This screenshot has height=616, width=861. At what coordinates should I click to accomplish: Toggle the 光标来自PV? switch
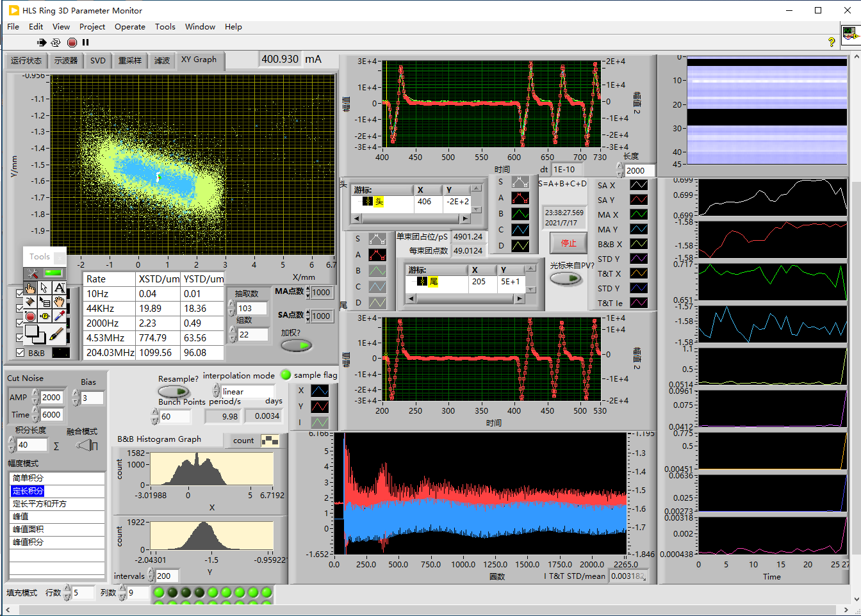(566, 279)
